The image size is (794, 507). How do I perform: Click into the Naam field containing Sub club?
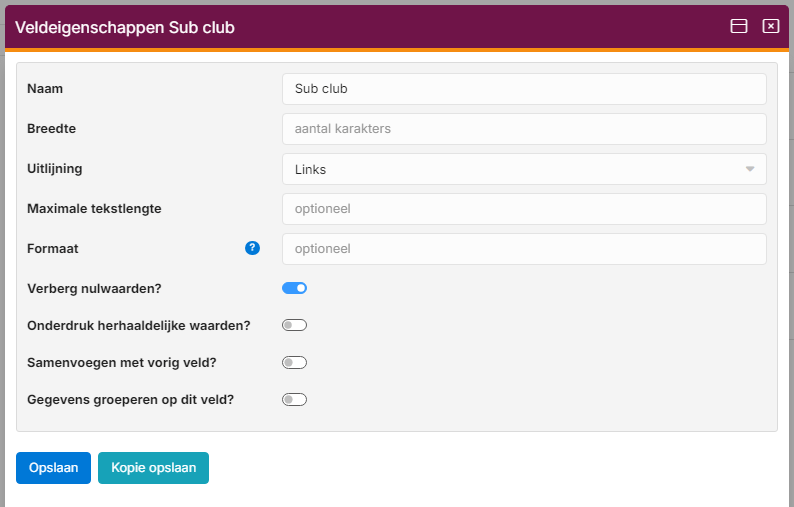pyautogui.click(x=524, y=89)
